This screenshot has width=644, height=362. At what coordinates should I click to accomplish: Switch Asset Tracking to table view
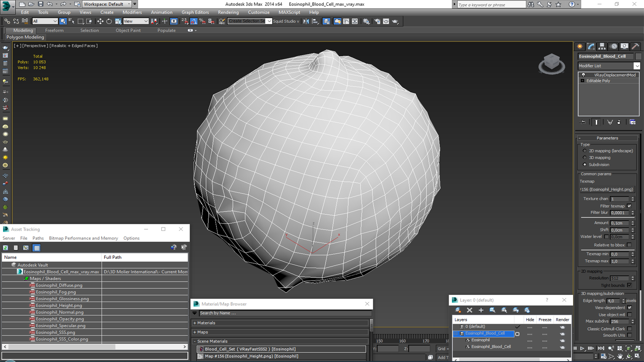pyautogui.click(x=37, y=248)
